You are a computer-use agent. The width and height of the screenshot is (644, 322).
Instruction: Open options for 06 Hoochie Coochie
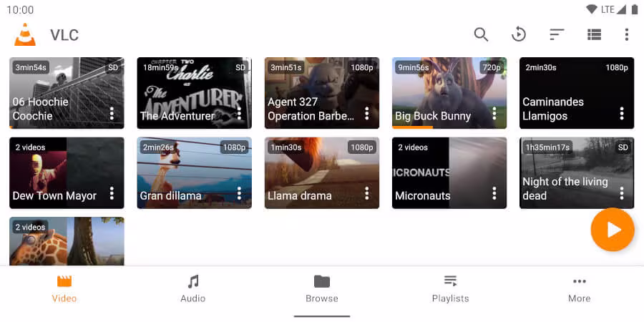tap(112, 113)
